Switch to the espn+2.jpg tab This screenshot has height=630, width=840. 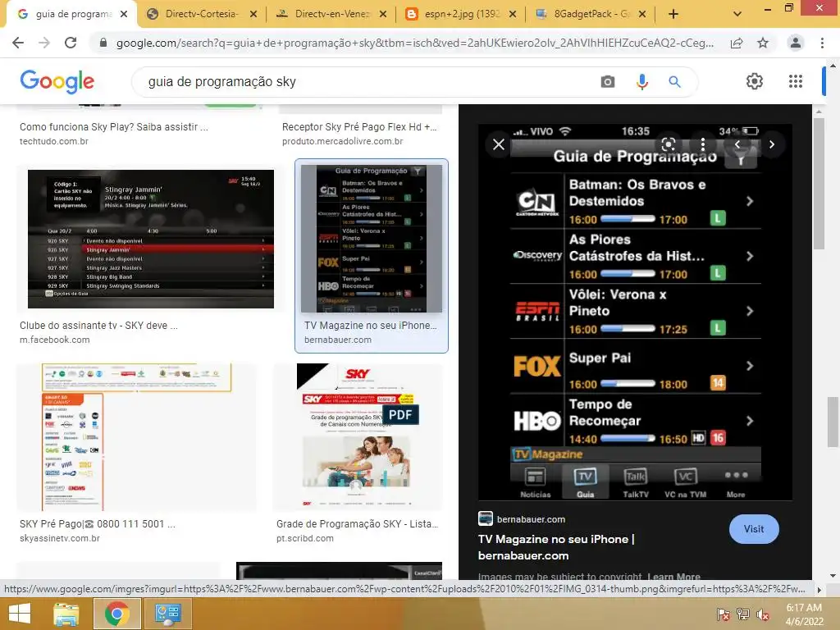click(x=462, y=14)
